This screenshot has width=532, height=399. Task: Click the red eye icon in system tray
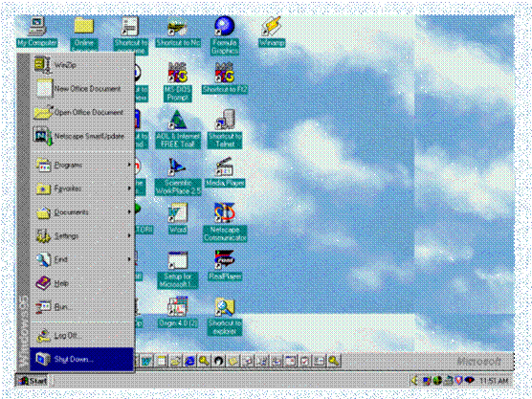(470, 381)
